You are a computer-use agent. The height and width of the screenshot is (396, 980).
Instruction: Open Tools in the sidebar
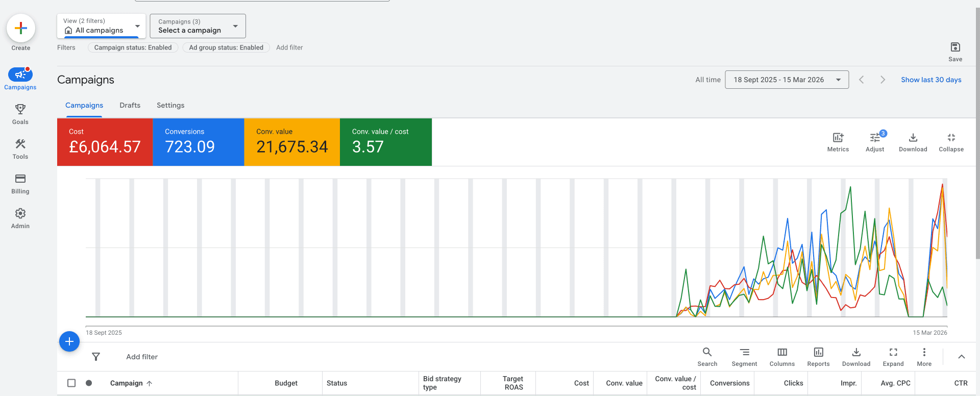tap(20, 148)
